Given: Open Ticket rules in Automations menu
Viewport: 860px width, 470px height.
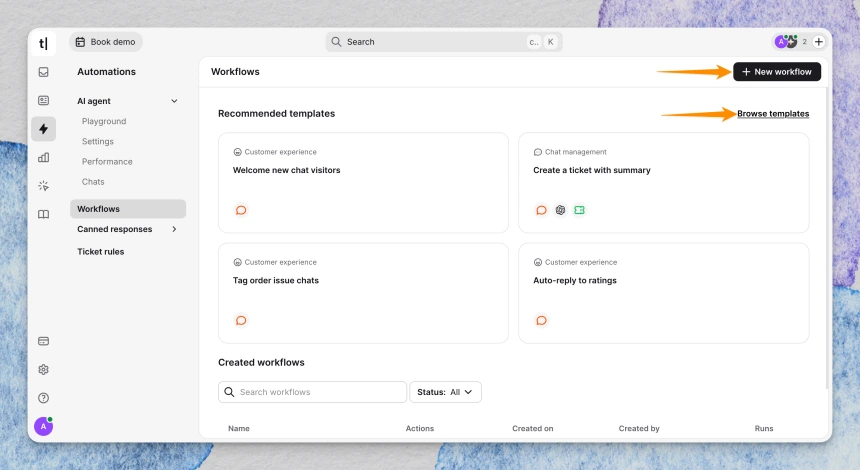Looking at the screenshot, I should coord(100,252).
